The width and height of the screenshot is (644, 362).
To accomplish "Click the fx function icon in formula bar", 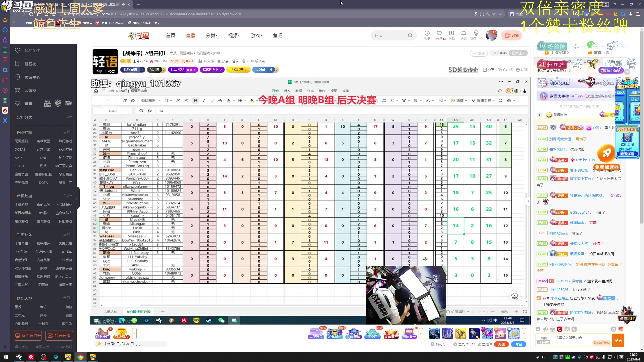I will click(x=150, y=111).
